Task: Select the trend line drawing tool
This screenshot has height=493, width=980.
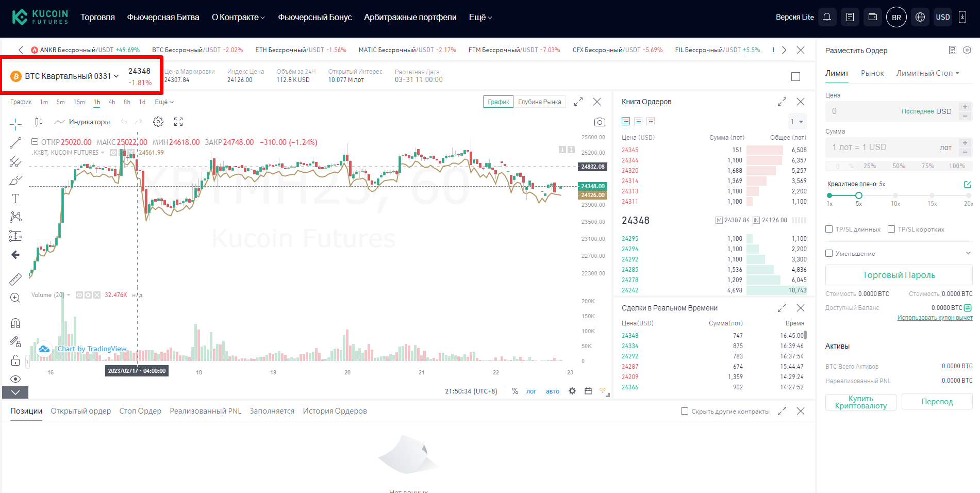Action: click(x=15, y=143)
